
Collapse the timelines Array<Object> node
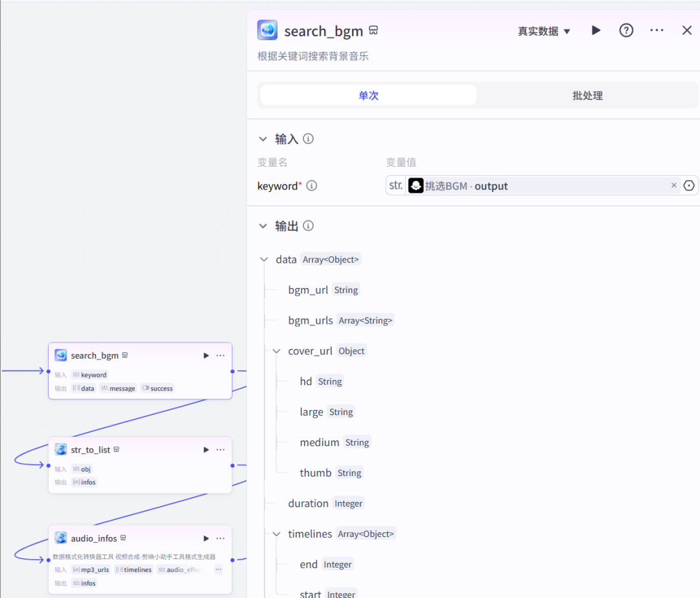tap(276, 534)
